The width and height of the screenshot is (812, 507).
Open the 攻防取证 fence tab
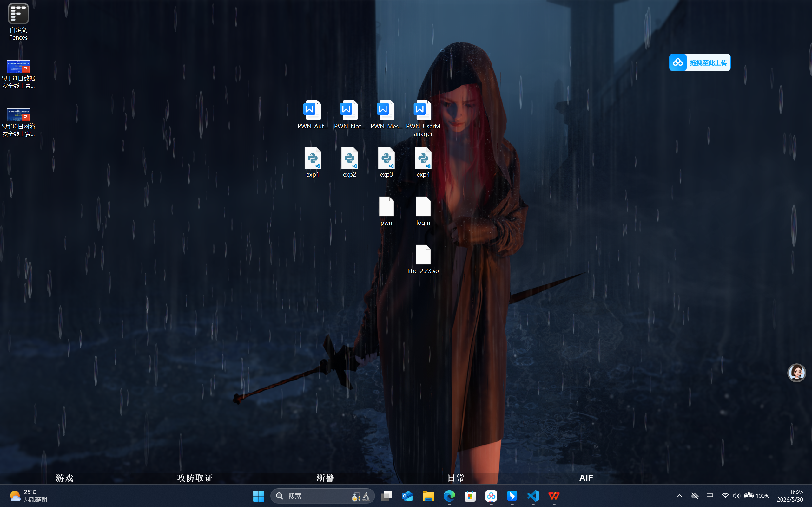pyautogui.click(x=195, y=478)
